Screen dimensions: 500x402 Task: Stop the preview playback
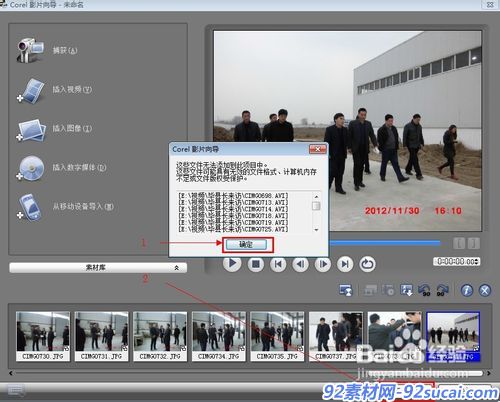coord(256,264)
